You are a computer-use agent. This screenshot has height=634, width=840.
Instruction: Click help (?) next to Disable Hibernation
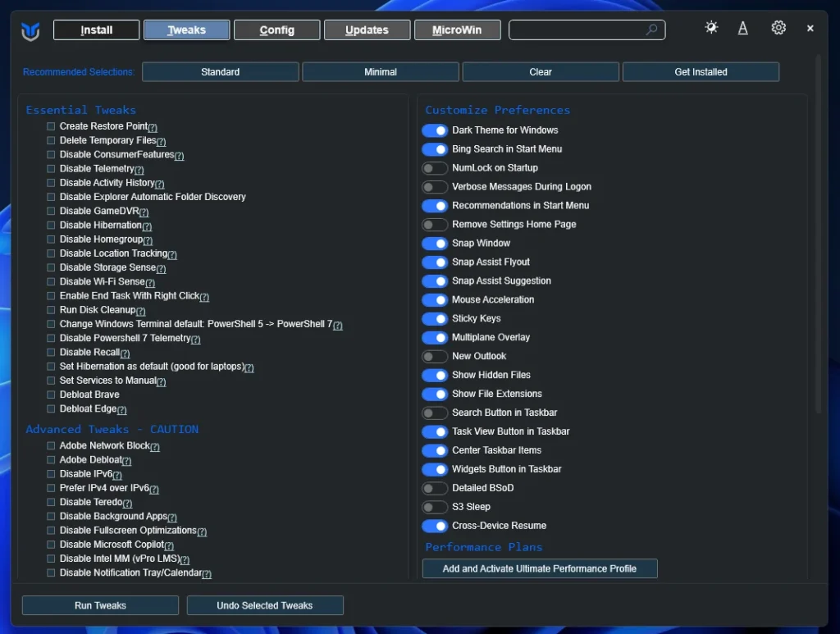148,226
